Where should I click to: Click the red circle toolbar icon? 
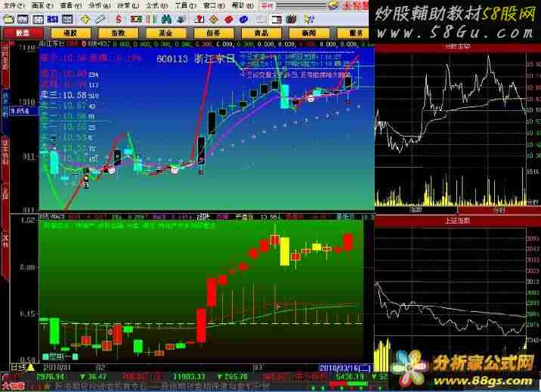coord(229,20)
